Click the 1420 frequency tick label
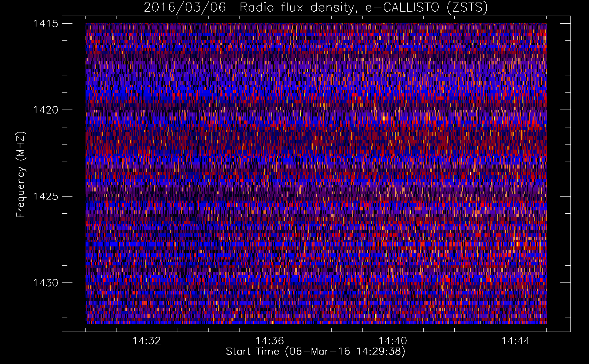The image size is (589, 364). pyautogui.click(x=46, y=110)
